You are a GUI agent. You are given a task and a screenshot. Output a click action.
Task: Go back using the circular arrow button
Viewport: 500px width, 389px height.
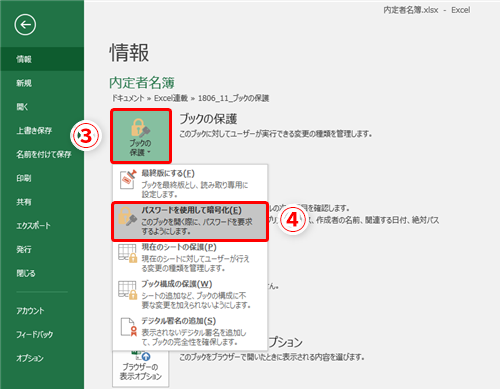[25, 25]
